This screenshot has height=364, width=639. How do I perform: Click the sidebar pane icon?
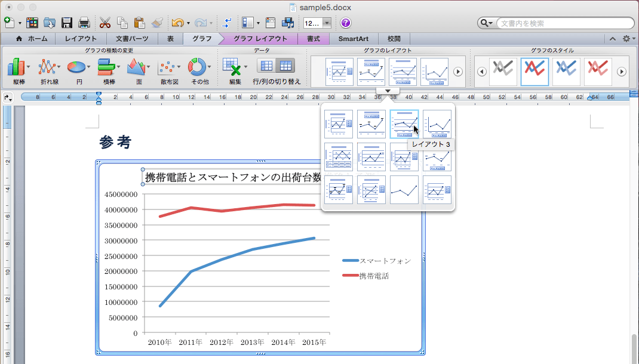(247, 23)
